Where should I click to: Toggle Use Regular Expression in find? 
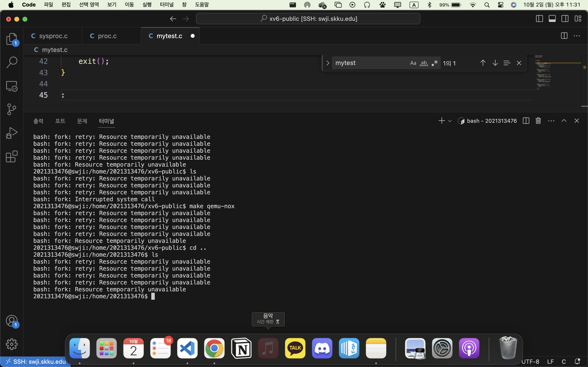(435, 63)
